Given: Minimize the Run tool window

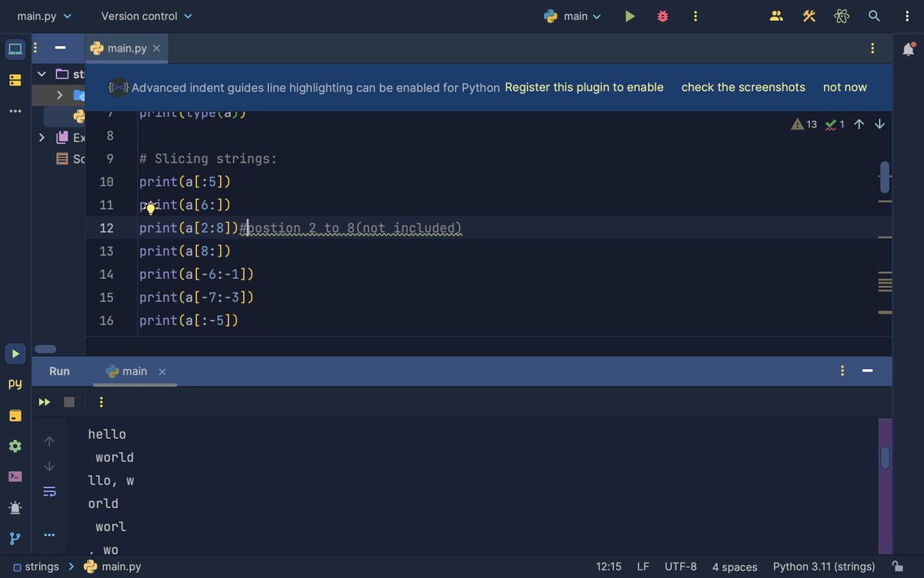Looking at the screenshot, I should (x=868, y=371).
